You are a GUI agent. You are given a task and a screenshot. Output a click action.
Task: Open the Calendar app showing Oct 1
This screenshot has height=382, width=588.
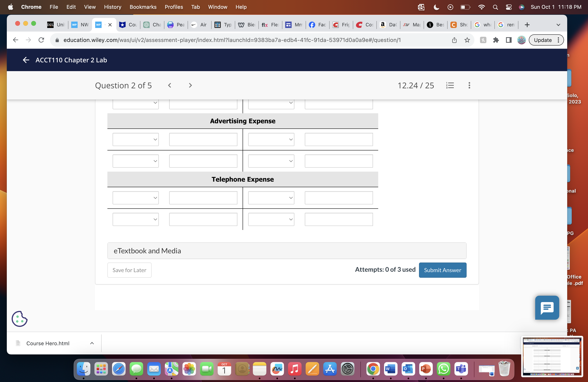pyautogui.click(x=224, y=369)
